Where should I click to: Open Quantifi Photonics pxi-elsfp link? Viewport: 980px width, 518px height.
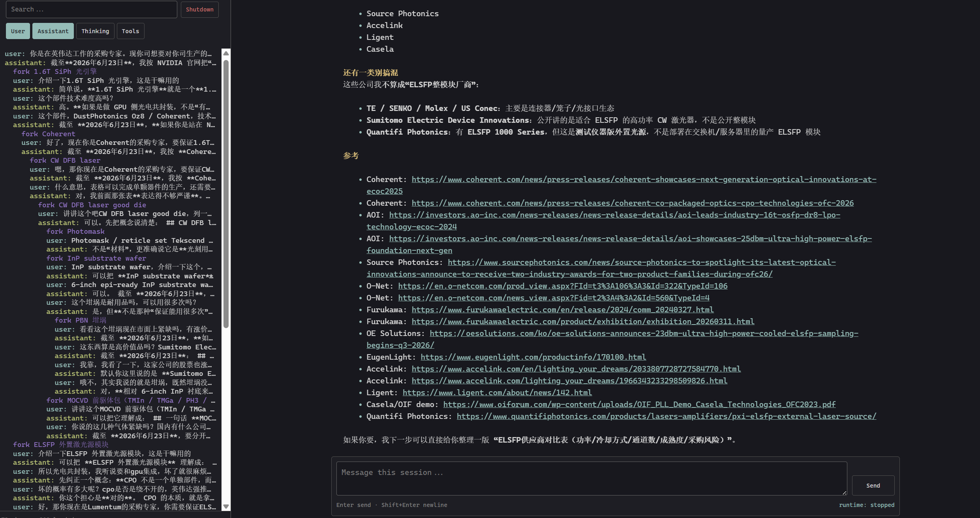click(666, 416)
